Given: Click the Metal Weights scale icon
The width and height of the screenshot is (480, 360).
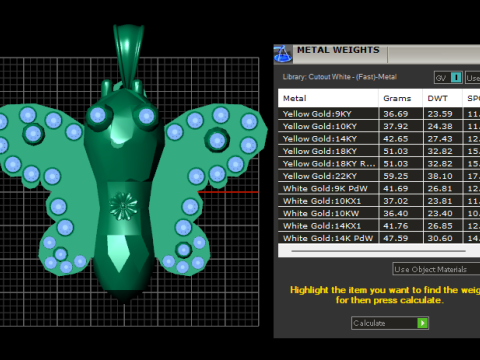Looking at the screenshot, I should pyautogui.click(x=283, y=54).
